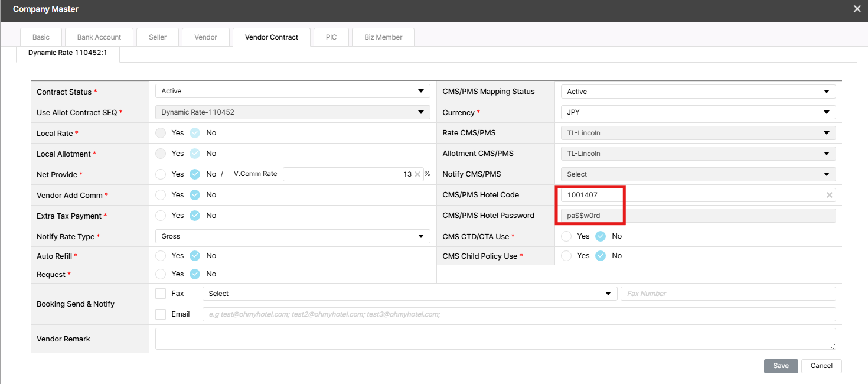Switch to the Bank Account tab
This screenshot has width=868, height=384.
click(99, 37)
